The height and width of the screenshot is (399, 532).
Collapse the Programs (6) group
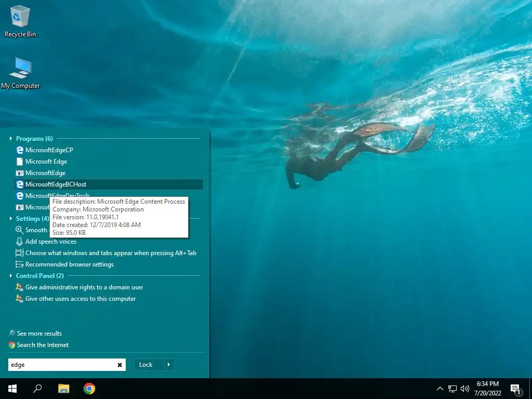point(10,138)
